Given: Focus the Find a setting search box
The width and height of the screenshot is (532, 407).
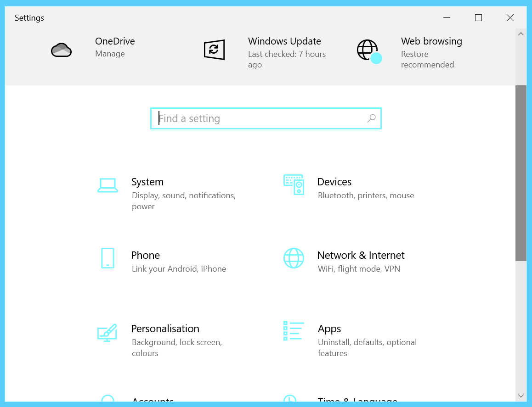Looking at the screenshot, I should tap(266, 118).
